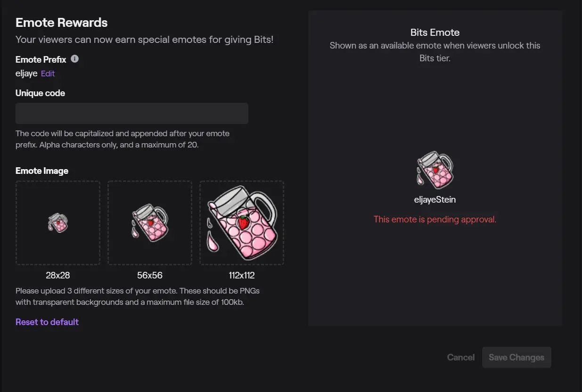Click the Bits Emote preview mug image
582x392 pixels.
coord(435,171)
